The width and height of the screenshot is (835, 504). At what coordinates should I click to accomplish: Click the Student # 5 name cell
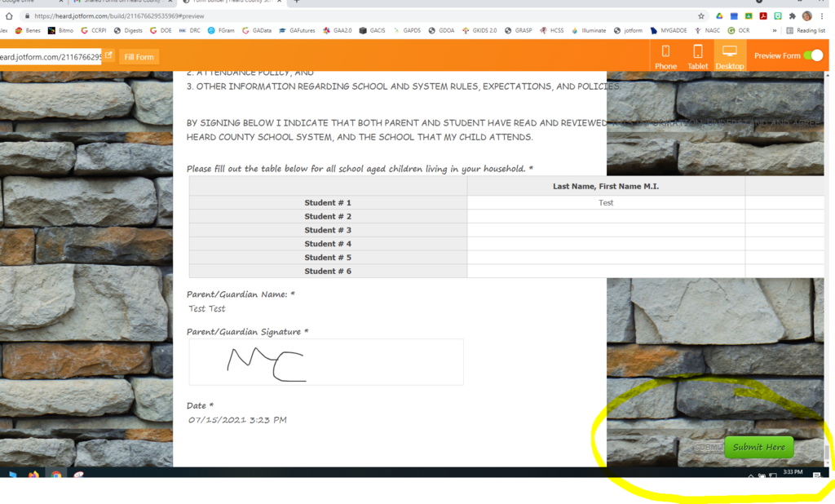[x=606, y=258]
